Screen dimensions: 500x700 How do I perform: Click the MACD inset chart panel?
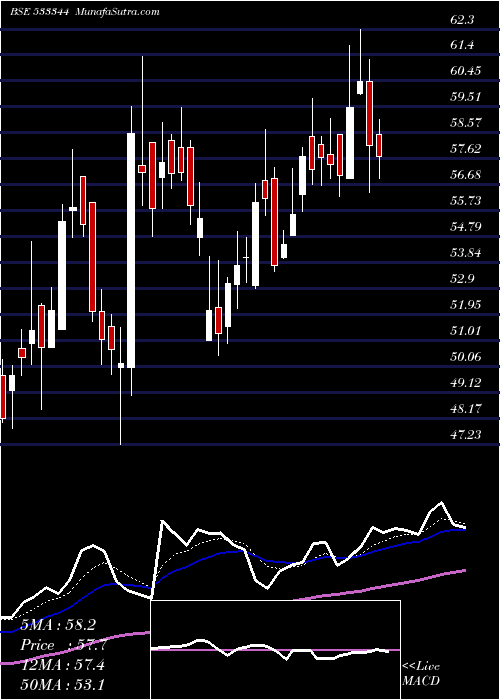click(275, 650)
